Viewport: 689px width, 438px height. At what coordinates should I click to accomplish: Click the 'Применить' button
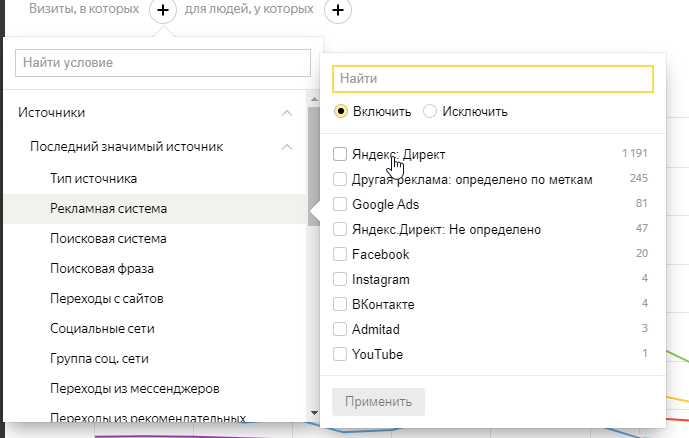click(x=378, y=402)
